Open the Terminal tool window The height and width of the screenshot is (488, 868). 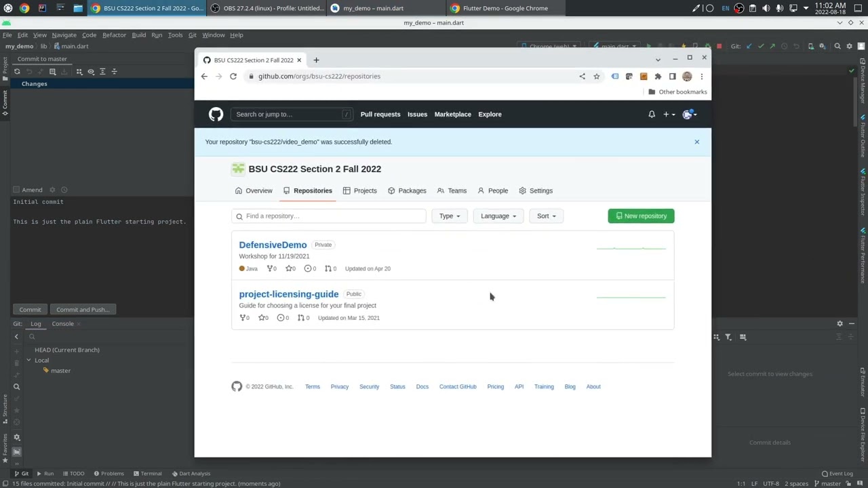pos(147,474)
